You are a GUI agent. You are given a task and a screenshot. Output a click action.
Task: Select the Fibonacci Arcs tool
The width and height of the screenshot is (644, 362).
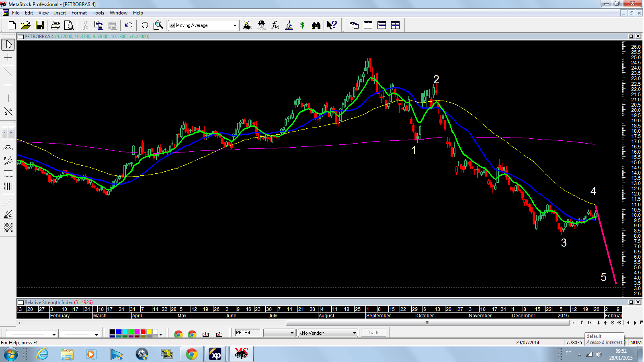click(x=8, y=148)
